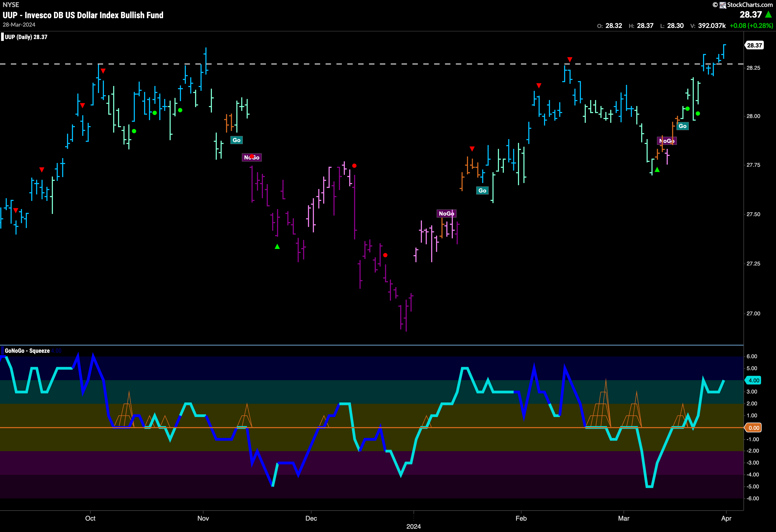
Task: Click the large 28.37 last price
Action: point(750,14)
